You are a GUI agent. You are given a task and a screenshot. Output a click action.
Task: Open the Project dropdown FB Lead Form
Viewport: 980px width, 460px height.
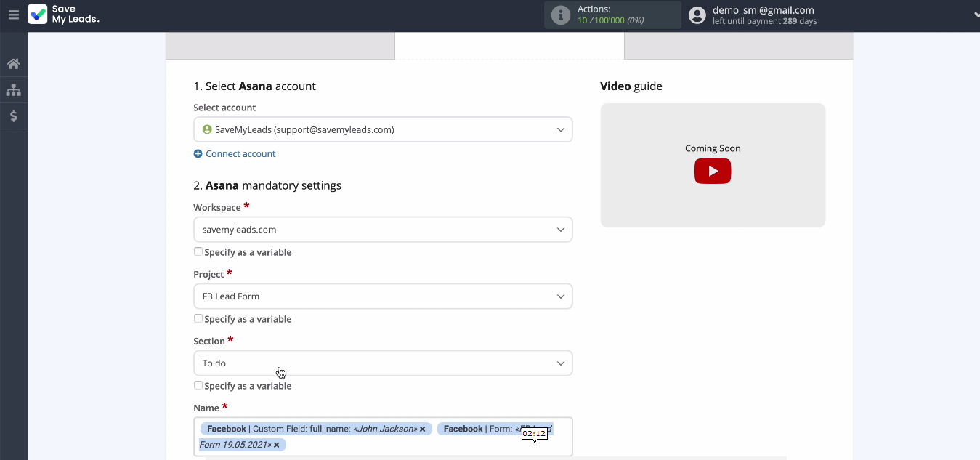[383, 296]
